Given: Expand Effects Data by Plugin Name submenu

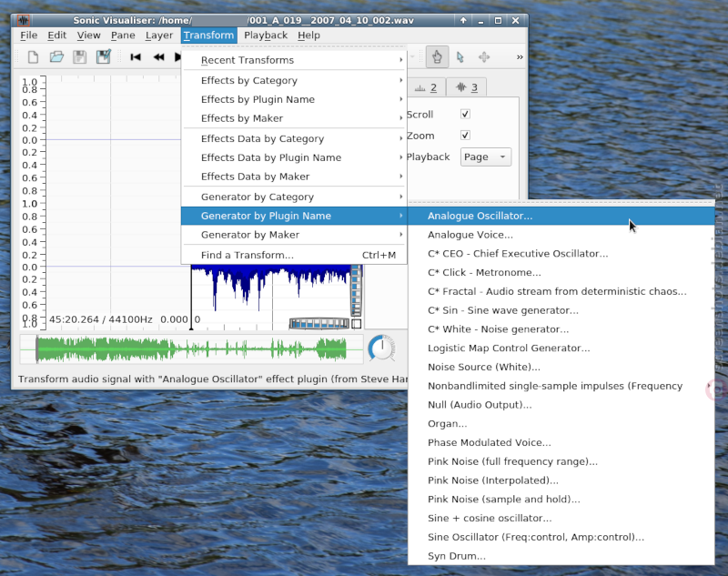Looking at the screenshot, I should (x=294, y=157).
